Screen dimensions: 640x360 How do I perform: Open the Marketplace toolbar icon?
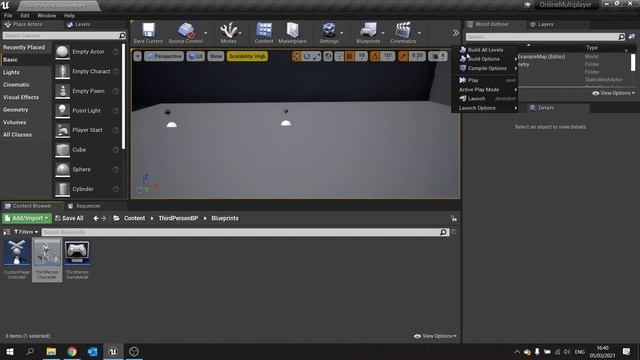pos(293,33)
